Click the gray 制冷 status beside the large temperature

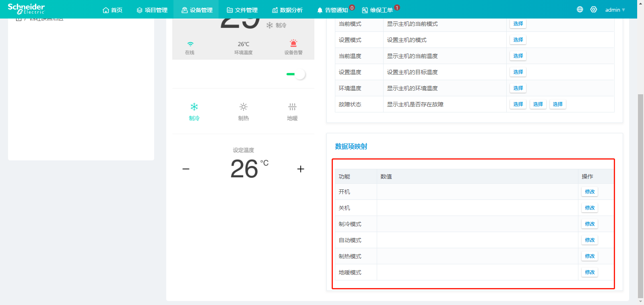pyautogui.click(x=276, y=25)
